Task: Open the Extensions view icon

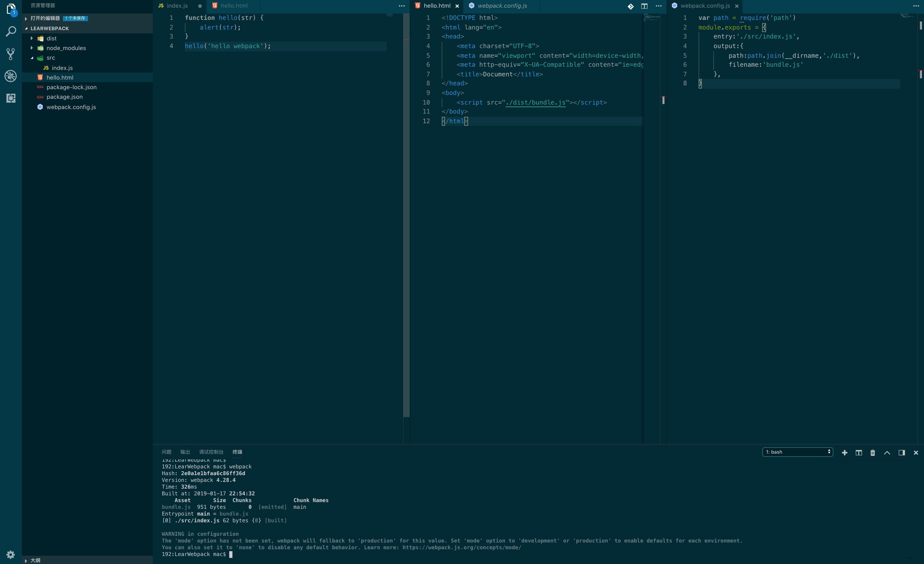Action: point(11,98)
